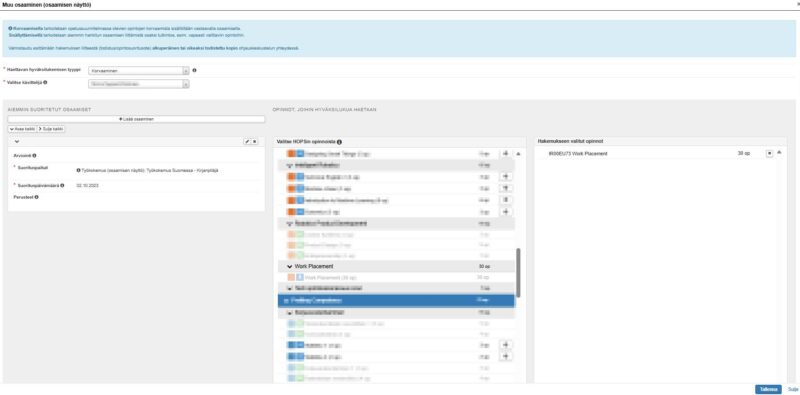Select the Work Placement (30 op) course row

point(396,278)
